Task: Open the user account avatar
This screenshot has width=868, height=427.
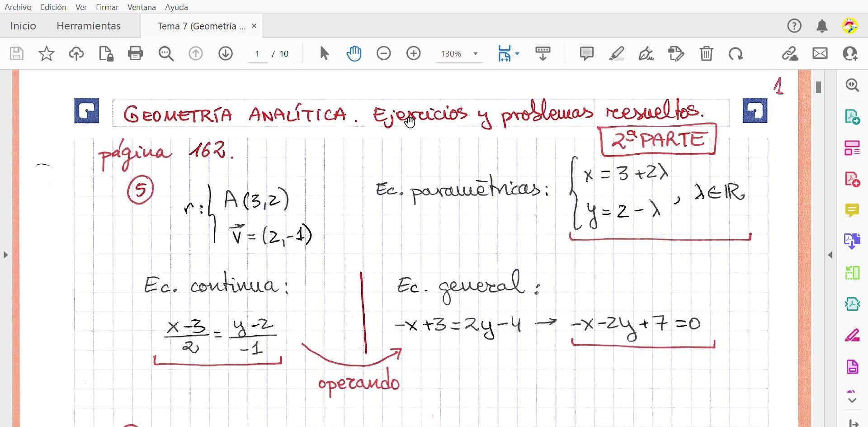Action: click(850, 26)
